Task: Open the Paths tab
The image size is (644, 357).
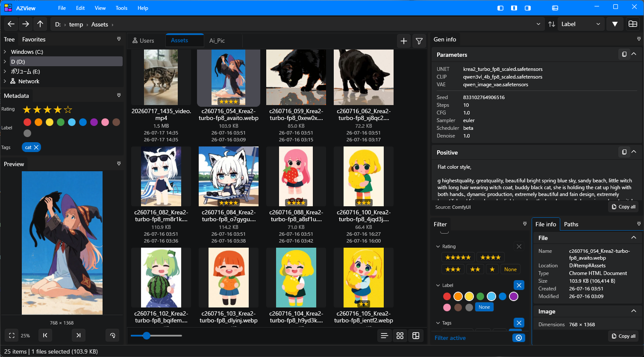Action: click(x=571, y=224)
